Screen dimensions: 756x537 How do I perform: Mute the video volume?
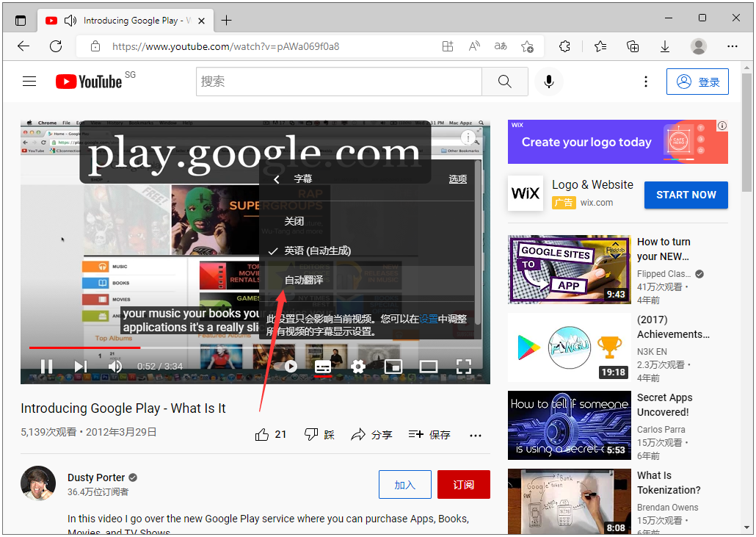click(x=115, y=367)
